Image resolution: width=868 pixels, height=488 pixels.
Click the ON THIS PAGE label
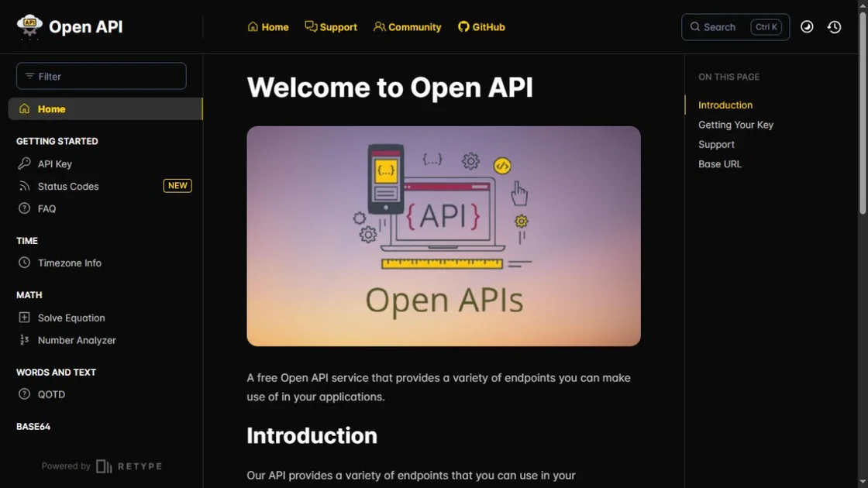click(x=728, y=77)
